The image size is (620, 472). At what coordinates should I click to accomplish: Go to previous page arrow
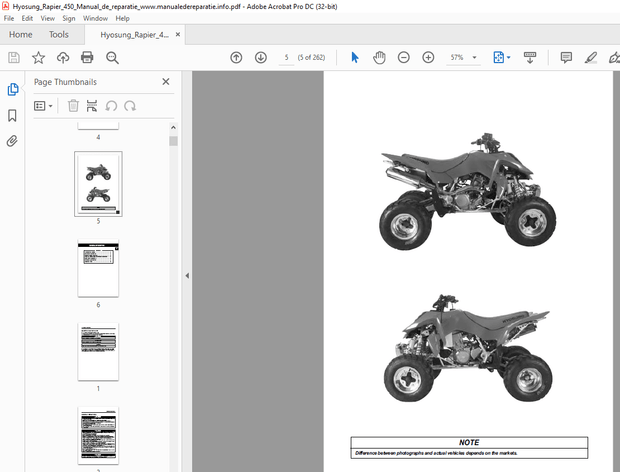click(x=236, y=58)
